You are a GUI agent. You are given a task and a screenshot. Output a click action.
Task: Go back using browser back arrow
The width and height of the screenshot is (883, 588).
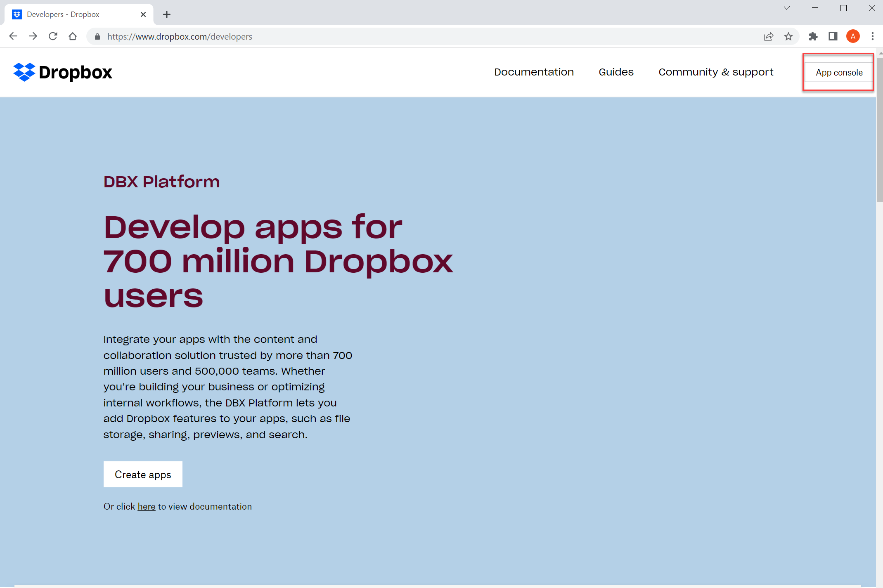pyautogui.click(x=13, y=36)
